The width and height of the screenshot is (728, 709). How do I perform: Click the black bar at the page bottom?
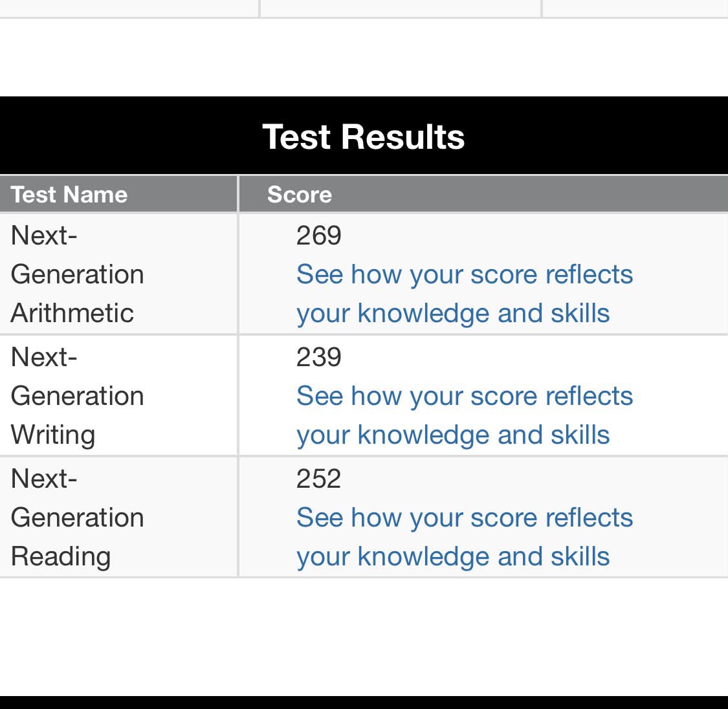[x=364, y=703]
